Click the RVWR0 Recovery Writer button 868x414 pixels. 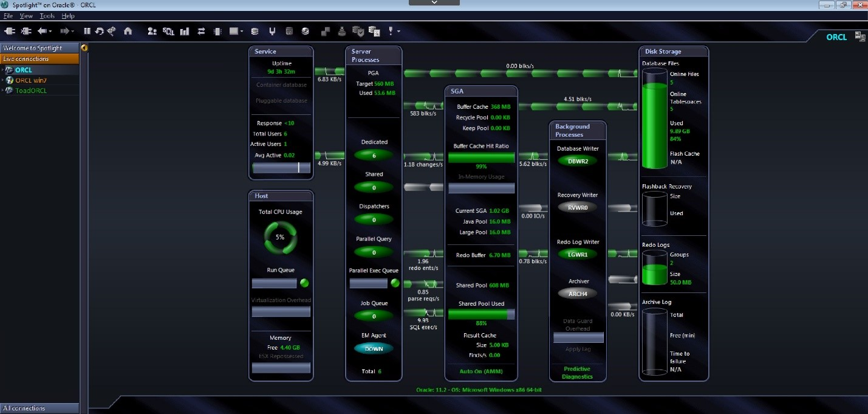(578, 207)
